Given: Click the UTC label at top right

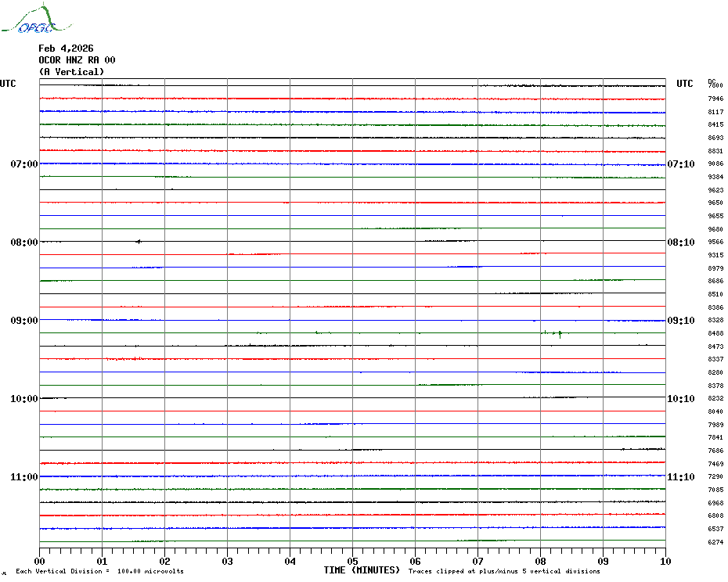Looking at the screenshot, I should (685, 84).
